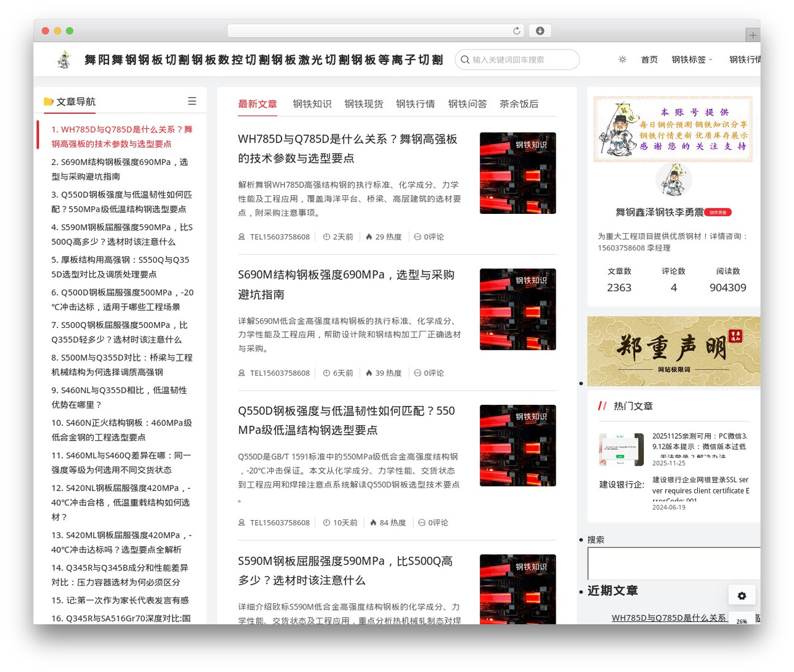Toggle the light/dark theme sun icon
Screen dimensions: 794x672
tap(622, 60)
